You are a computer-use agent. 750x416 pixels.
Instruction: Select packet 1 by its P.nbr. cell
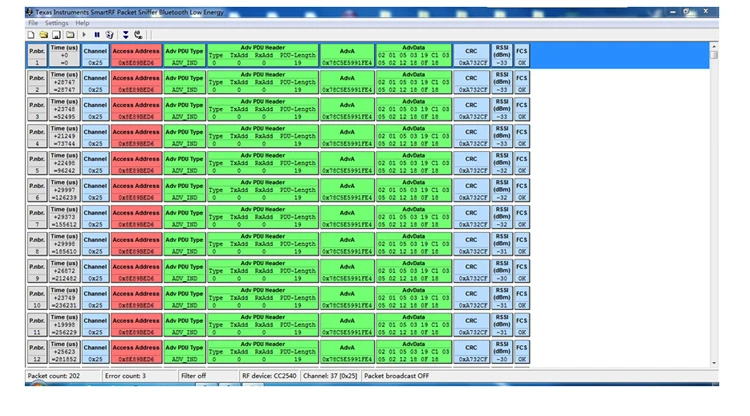(x=37, y=55)
